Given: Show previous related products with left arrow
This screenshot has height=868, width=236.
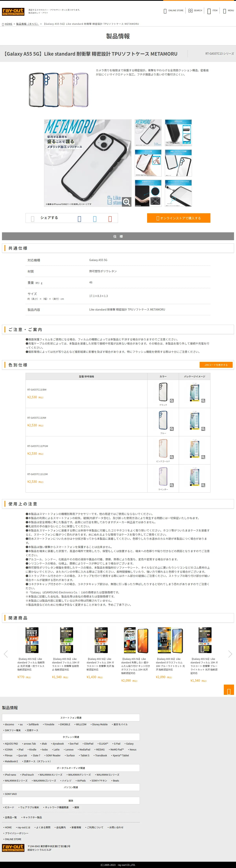Looking at the screenshot, I should [6, 654].
